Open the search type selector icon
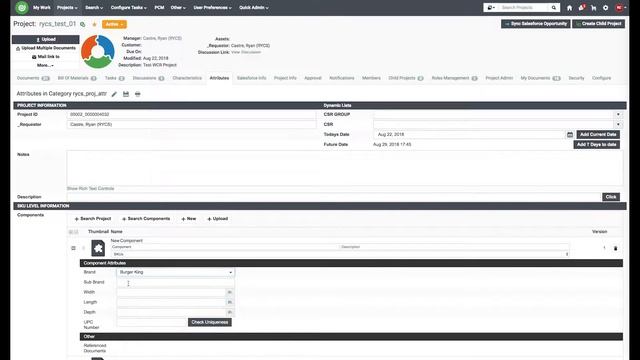640x360 pixels. pos(491,8)
